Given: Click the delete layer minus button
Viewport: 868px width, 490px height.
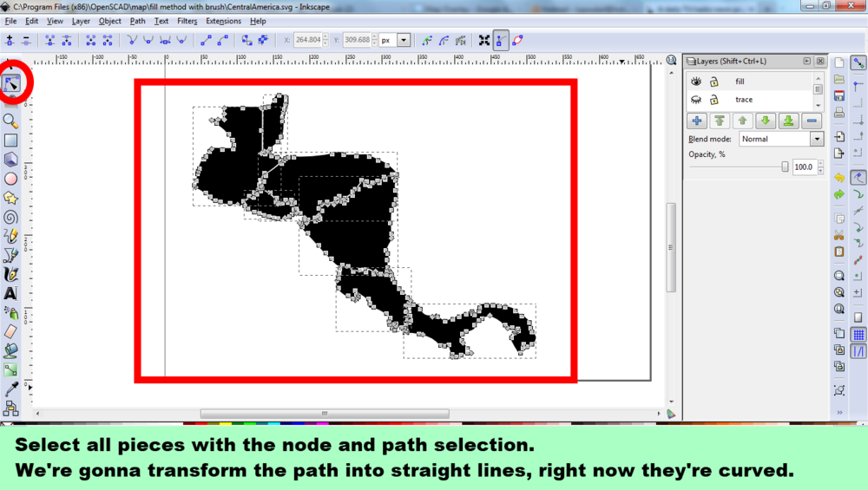Looking at the screenshot, I should [x=812, y=121].
